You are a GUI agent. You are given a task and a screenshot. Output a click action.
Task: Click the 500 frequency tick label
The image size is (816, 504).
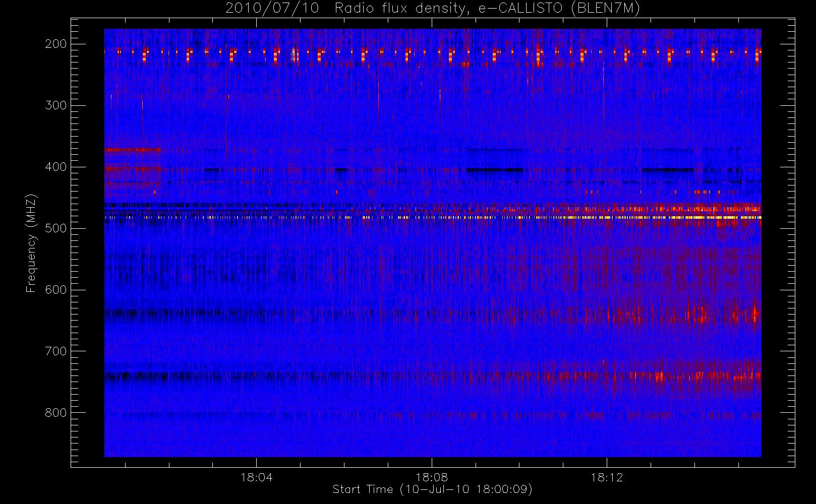[x=56, y=228]
